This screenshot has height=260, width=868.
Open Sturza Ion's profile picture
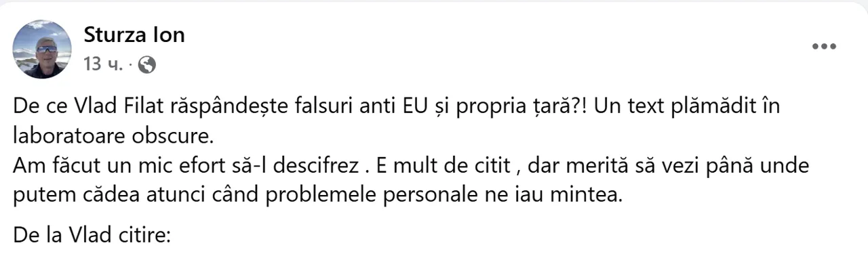(x=42, y=49)
